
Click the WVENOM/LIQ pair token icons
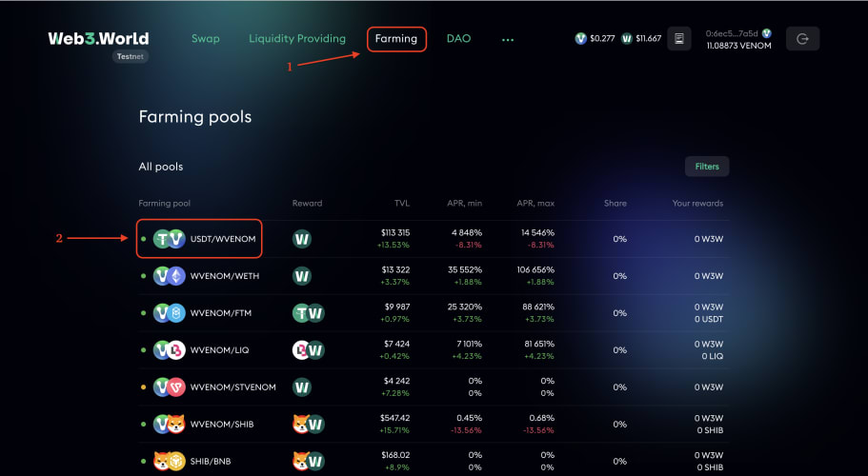(x=170, y=350)
